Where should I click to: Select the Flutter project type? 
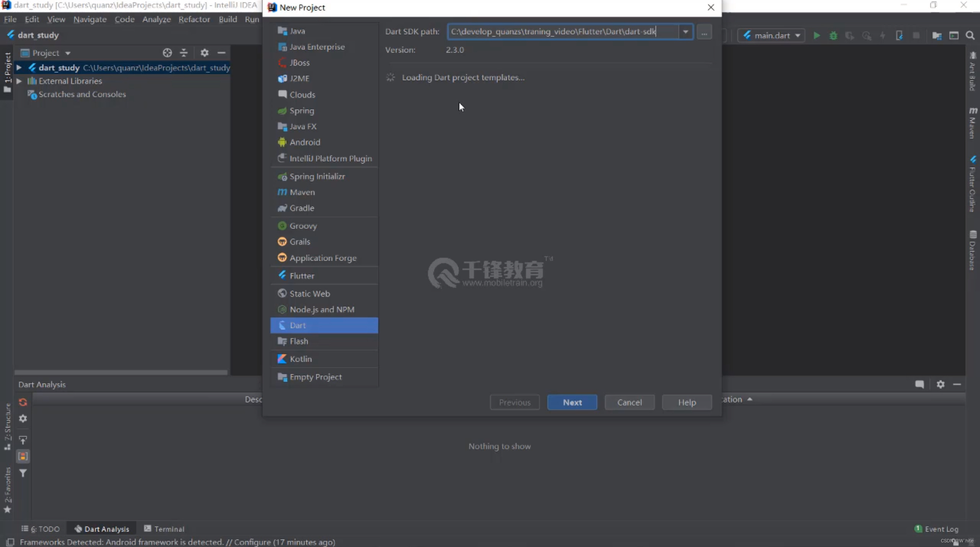(x=301, y=274)
